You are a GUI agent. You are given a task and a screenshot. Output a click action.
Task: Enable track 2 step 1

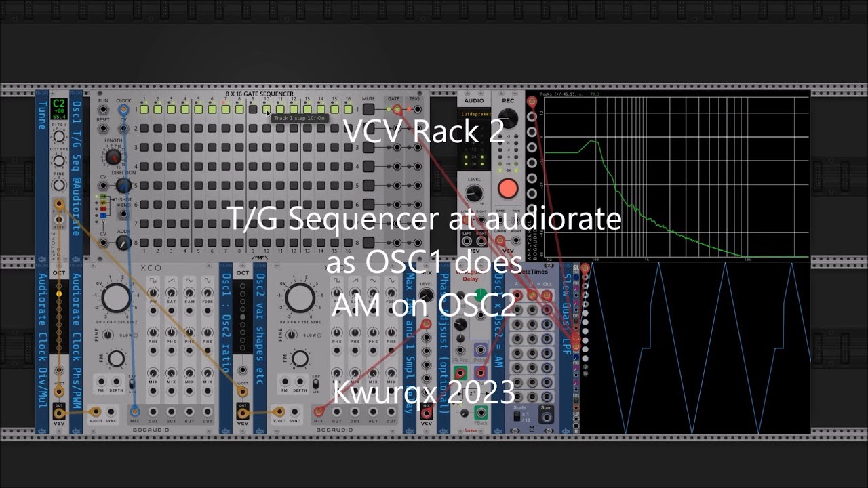point(144,128)
